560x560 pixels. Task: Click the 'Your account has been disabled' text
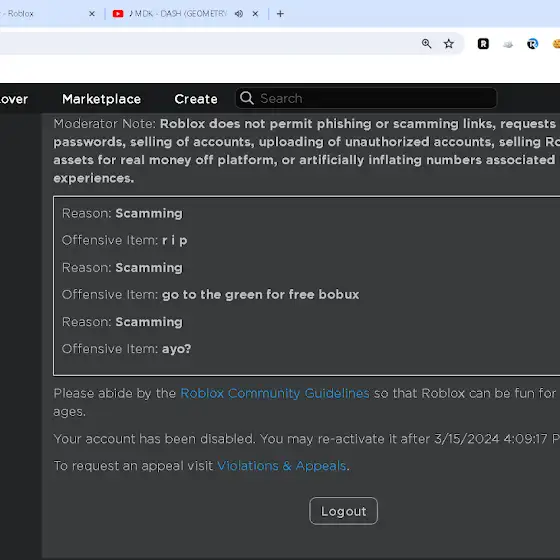click(x=154, y=439)
